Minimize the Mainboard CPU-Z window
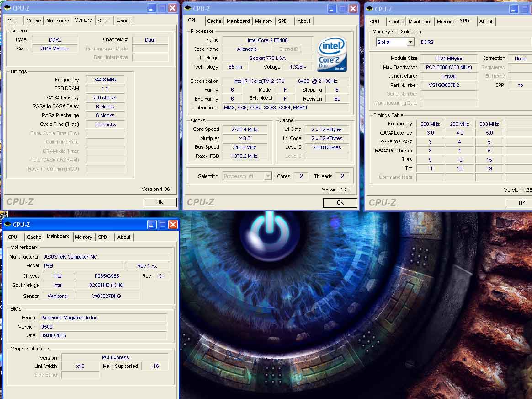 click(152, 225)
